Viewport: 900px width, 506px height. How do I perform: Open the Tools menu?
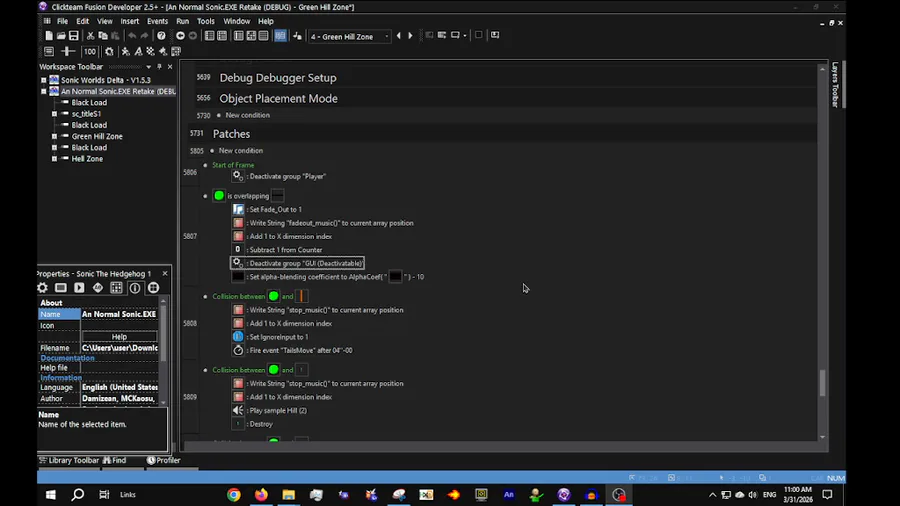(x=205, y=21)
